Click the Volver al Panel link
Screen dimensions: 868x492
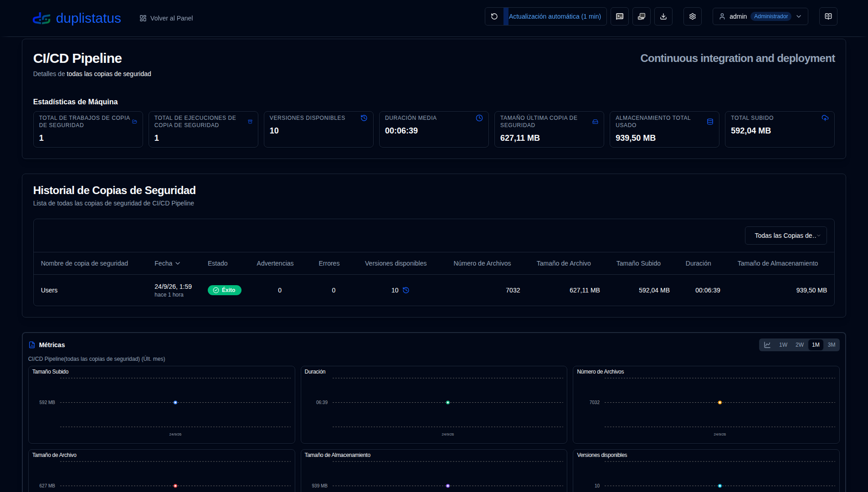point(166,18)
